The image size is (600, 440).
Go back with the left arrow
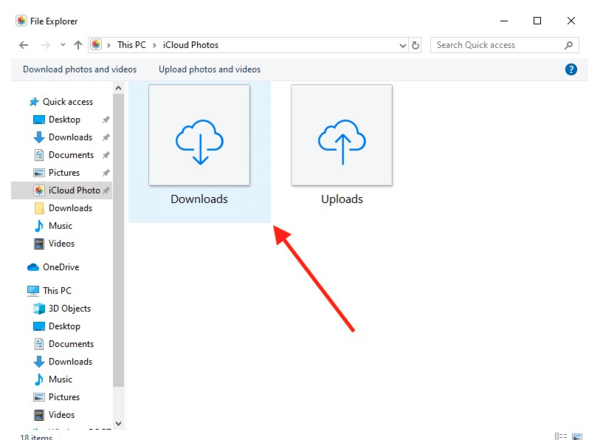[24, 45]
